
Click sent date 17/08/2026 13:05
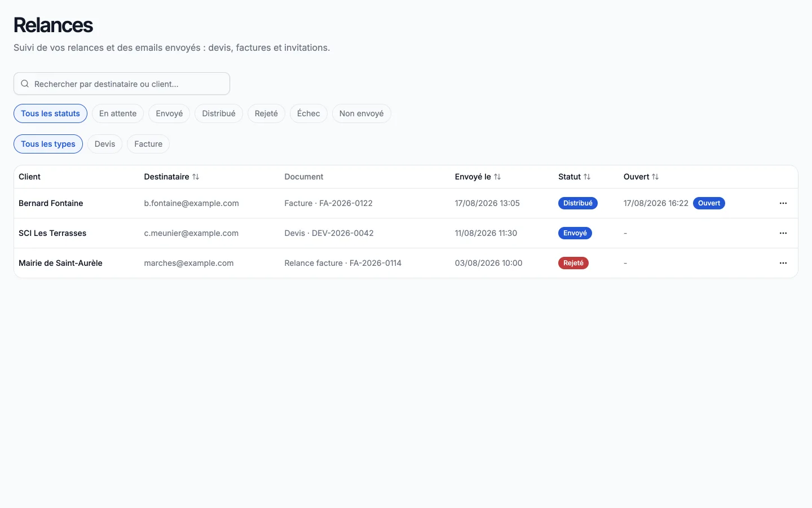pos(487,203)
